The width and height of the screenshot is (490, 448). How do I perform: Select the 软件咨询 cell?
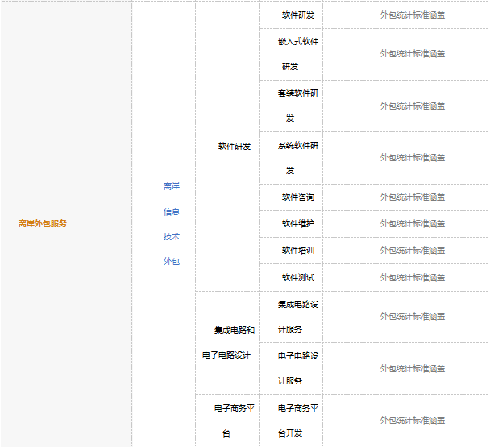[x=298, y=197]
